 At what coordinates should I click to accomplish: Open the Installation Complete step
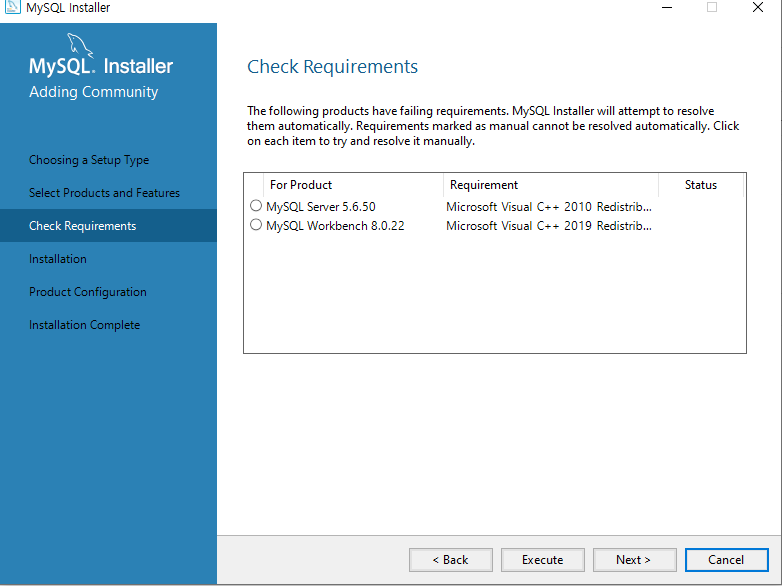point(84,325)
